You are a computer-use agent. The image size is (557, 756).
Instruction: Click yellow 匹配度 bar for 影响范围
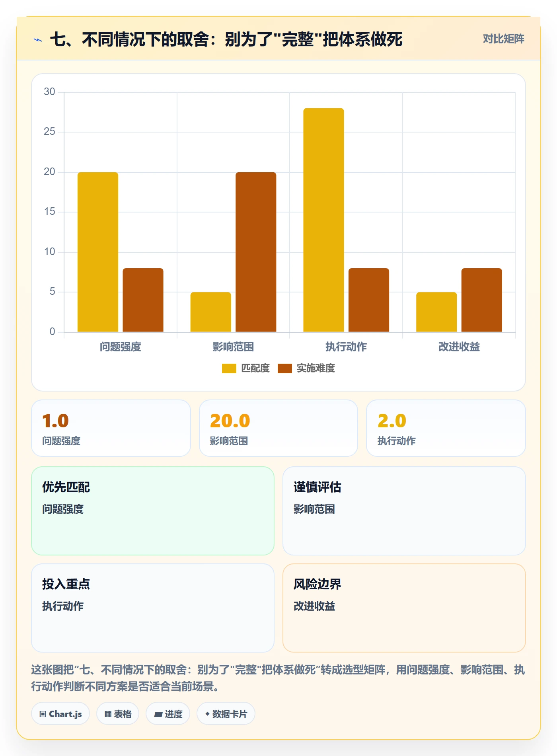pos(211,312)
